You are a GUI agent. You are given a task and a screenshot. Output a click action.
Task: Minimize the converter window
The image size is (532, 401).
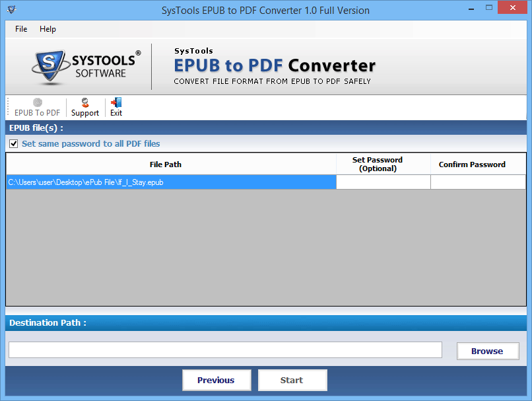[x=471, y=8]
